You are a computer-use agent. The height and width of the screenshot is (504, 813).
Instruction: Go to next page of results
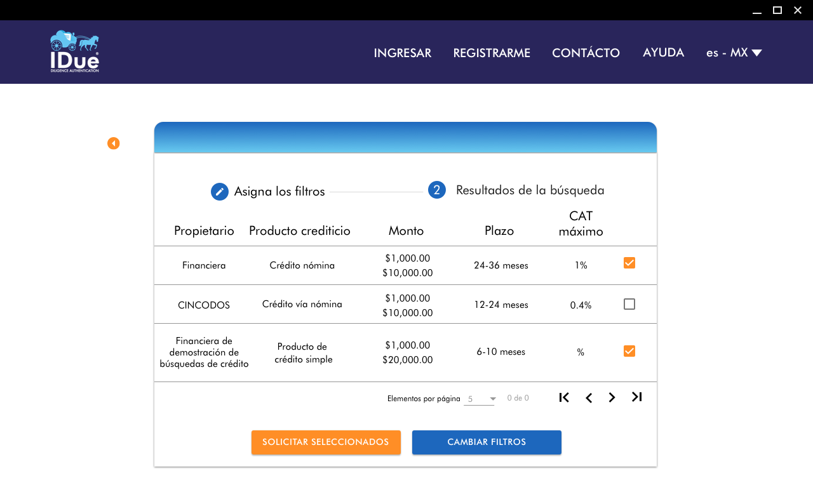612,397
